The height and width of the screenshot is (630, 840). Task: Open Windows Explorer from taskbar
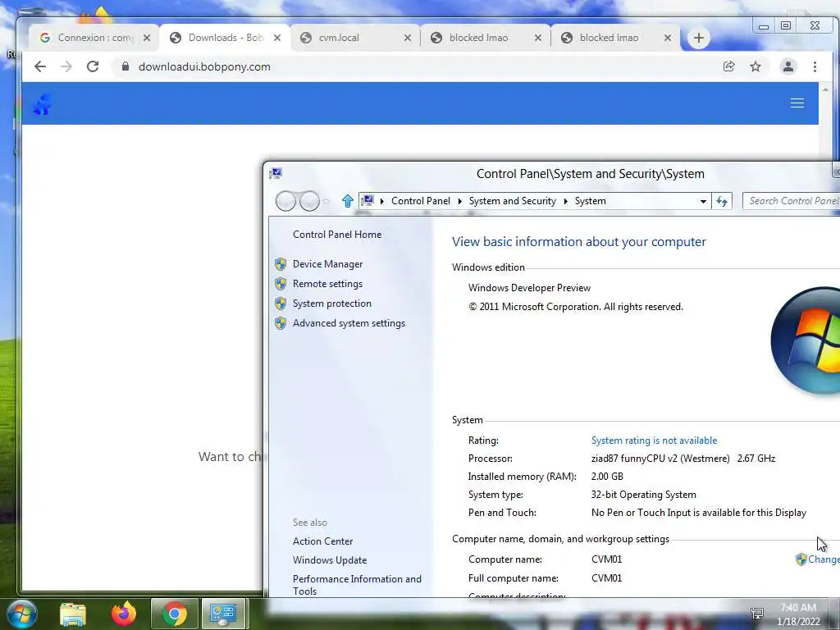(73, 614)
